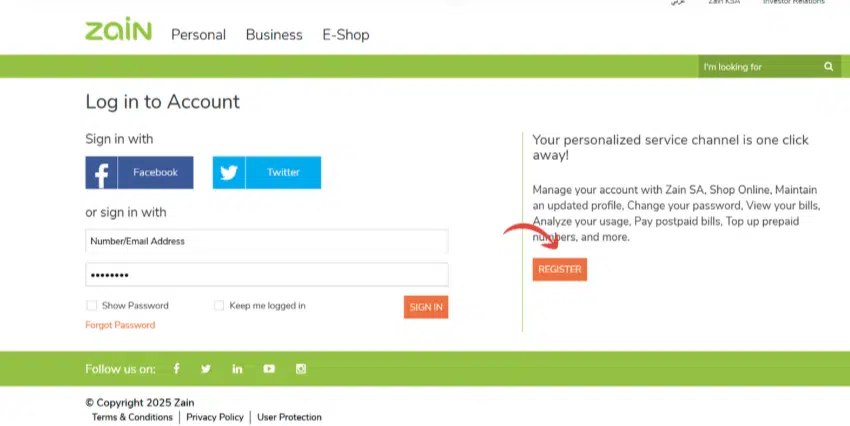The height and width of the screenshot is (426, 850).
Task: Sign in with Twitter
Action: 267,173
